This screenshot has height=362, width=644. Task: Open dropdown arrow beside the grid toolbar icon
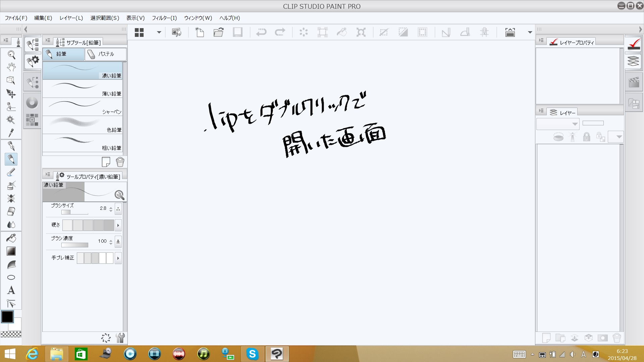pyautogui.click(x=159, y=32)
